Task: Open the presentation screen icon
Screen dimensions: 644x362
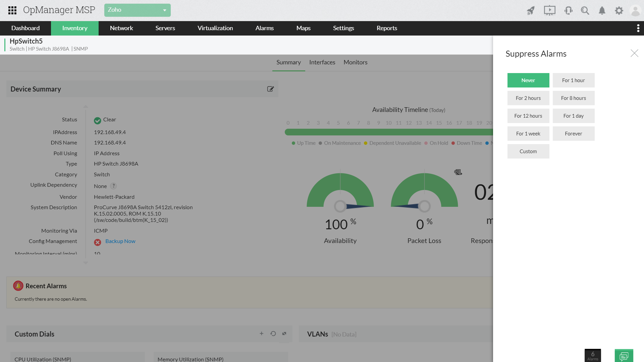Action: (549, 10)
